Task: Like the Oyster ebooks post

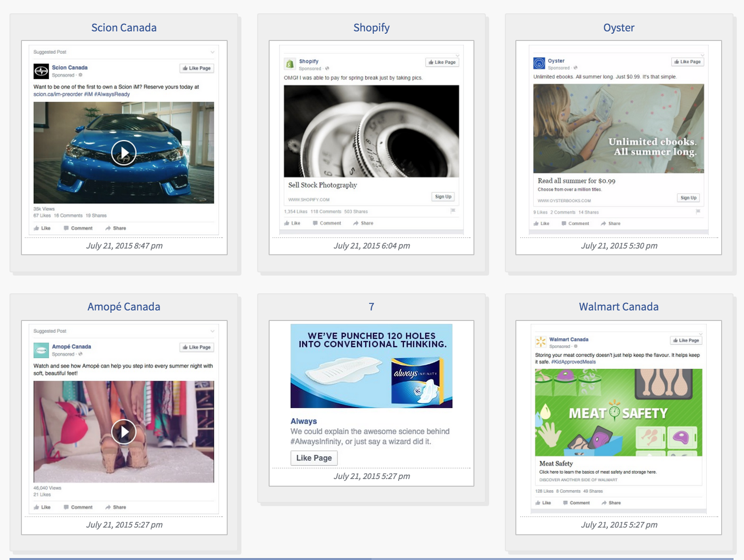Action: point(542,223)
